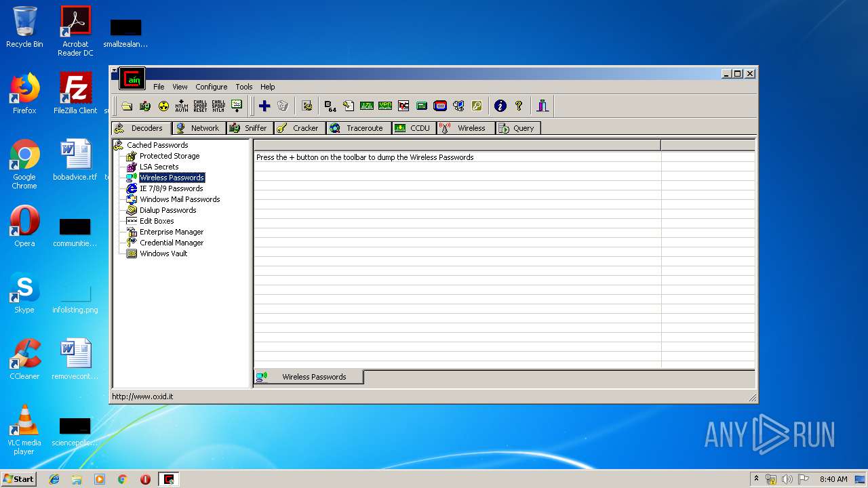Show hidden system tray icons arrow

[756, 479]
